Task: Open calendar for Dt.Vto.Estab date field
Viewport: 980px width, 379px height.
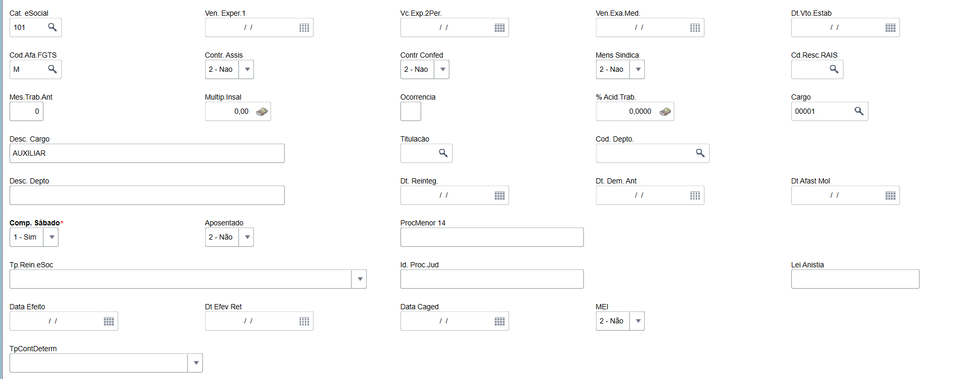Action: (890, 28)
